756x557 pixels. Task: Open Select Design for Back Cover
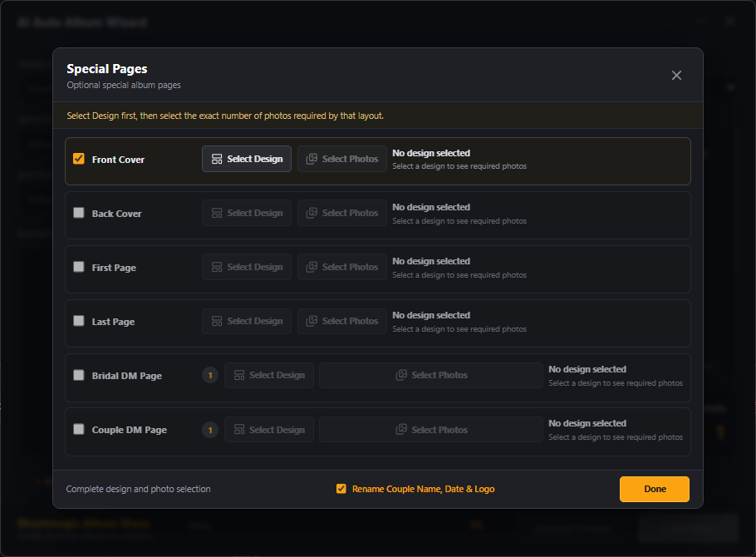coord(247,213)
